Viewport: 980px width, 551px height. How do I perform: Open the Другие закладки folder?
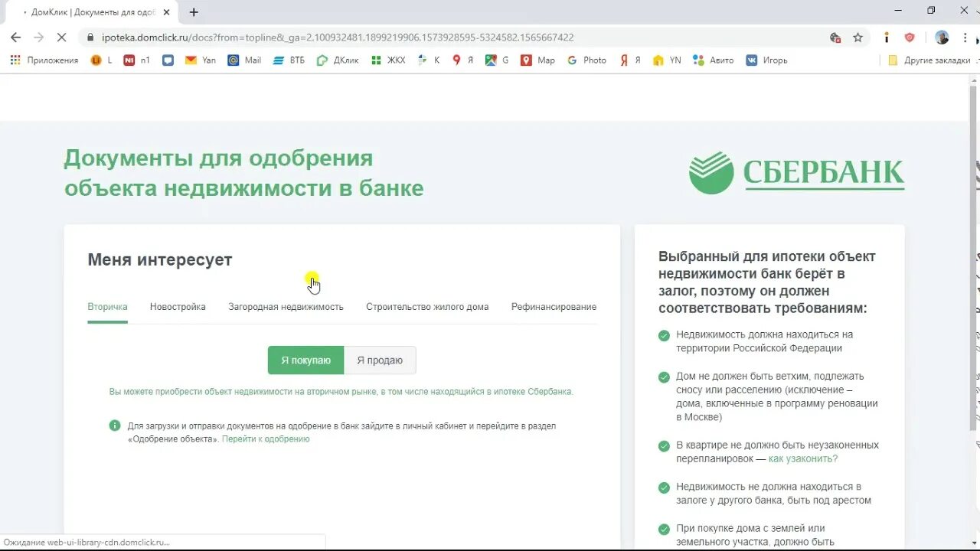click(x=929, y=60)
